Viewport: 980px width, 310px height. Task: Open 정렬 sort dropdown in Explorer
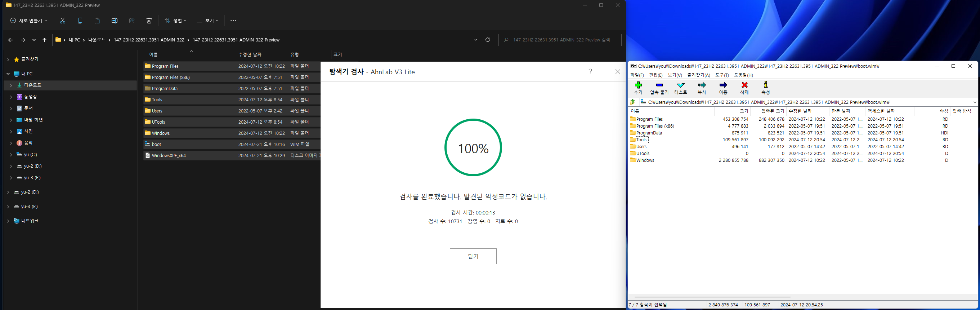pos(175,21)
